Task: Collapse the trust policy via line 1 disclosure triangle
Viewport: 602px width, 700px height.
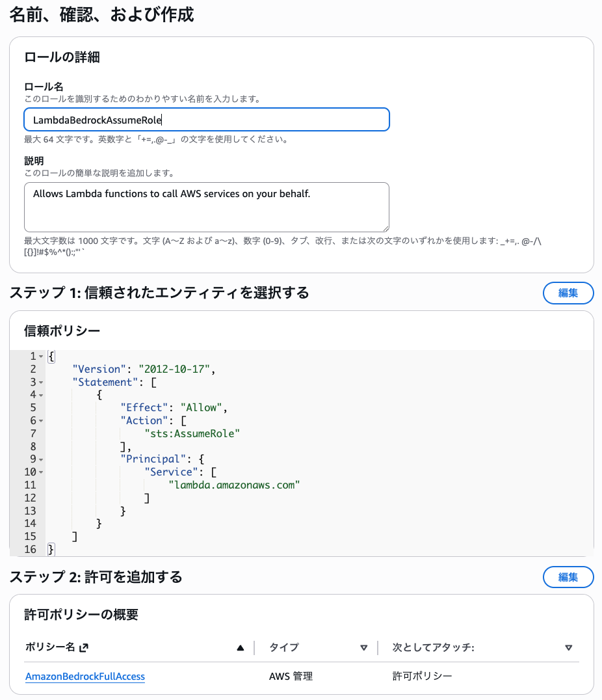Action: (40, 357)
